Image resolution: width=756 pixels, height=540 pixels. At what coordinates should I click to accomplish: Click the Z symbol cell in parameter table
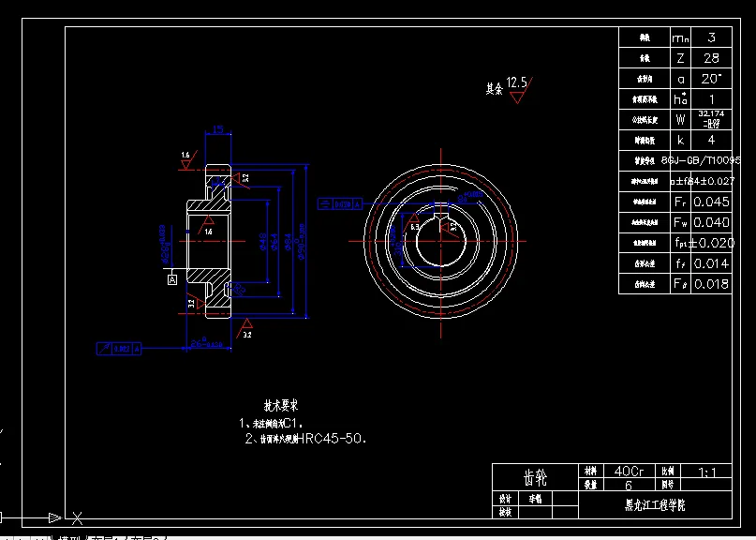[x=680, y=58]
